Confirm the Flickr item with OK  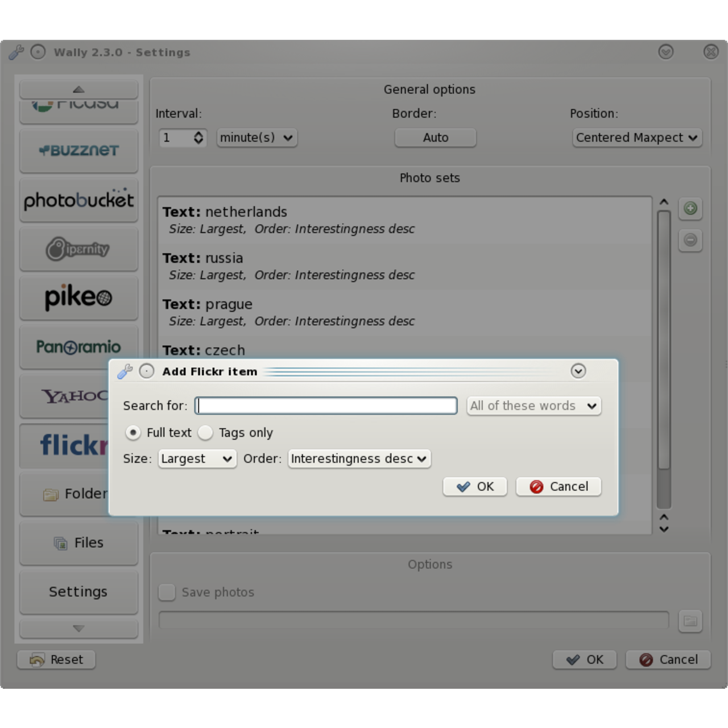[475, 486]
